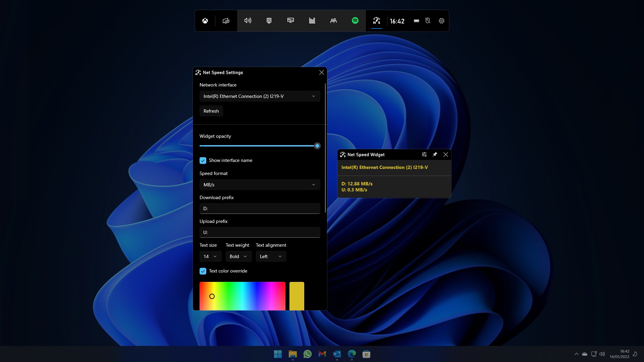Toggle click-through mouse icon in Game Bar

[428, 21]
